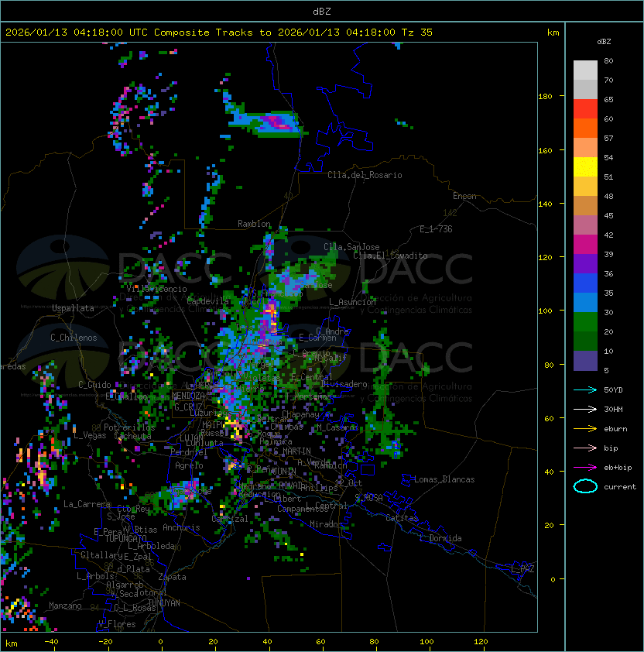
Task: Click the V_Flores place label
Action: [x=117, y=624]
